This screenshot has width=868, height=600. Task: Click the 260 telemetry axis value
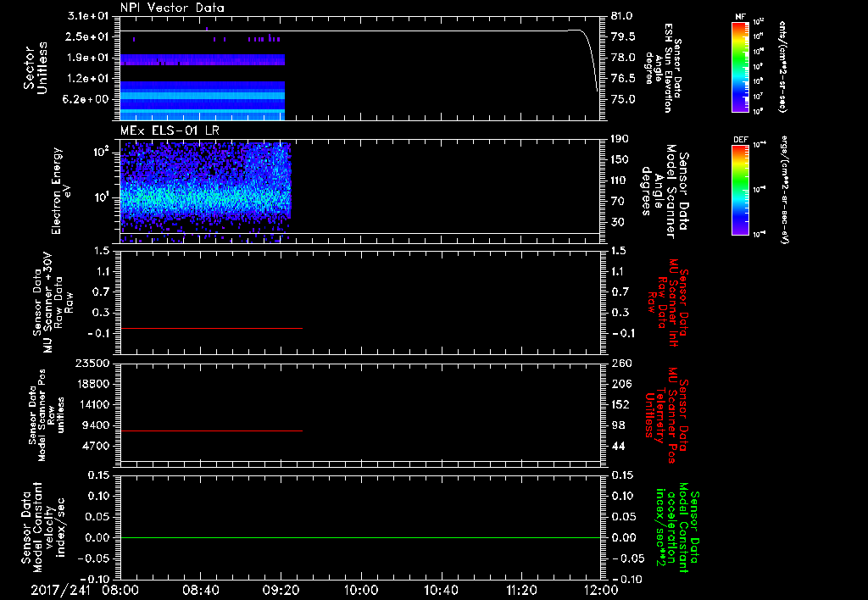click(621, 364)
